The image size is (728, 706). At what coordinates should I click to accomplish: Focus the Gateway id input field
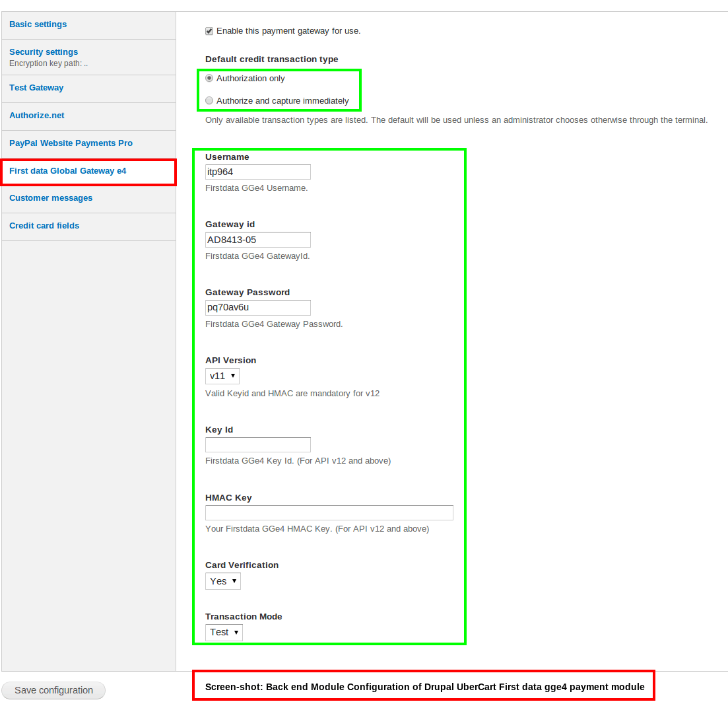(x=257, y=240)
